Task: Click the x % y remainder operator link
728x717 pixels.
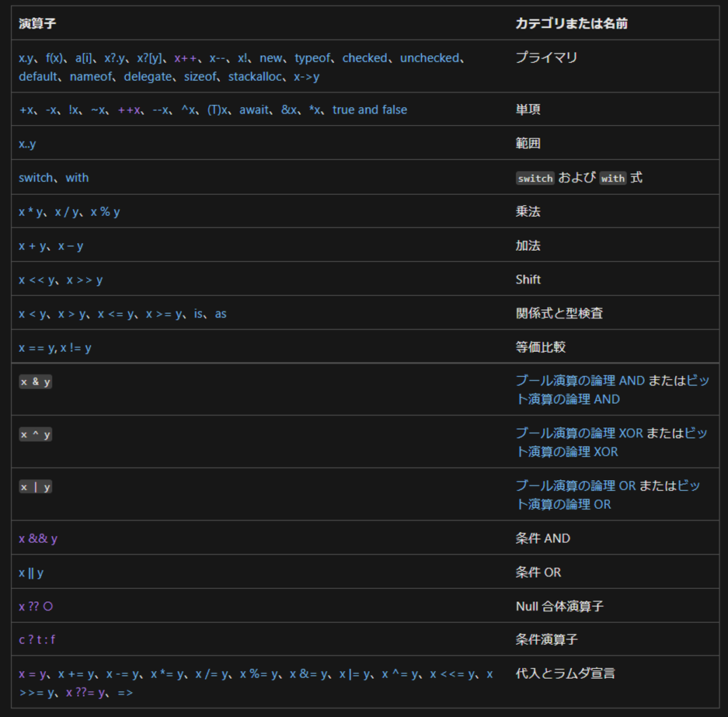Action: pyautogui.click(x=105, y=212)
